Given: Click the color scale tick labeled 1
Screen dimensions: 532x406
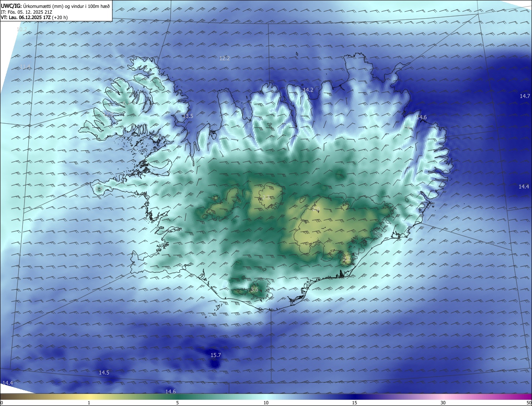Looking at the screenshot, I should 89,403.
